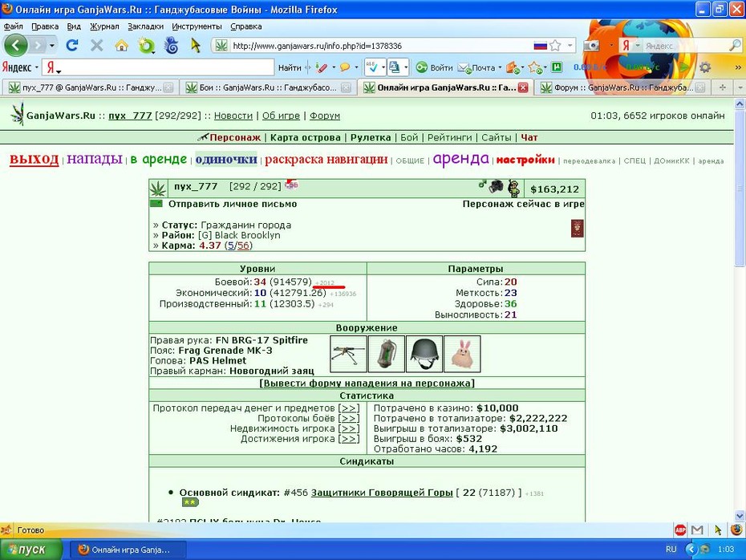Click the camera icon in the character header

[x=496, y=186]
